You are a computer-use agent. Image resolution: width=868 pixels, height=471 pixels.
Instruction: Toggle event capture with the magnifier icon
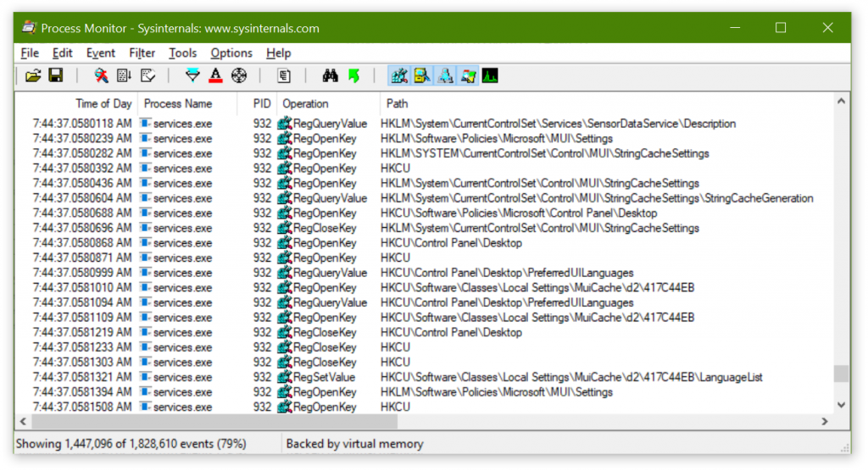point(101,75)
